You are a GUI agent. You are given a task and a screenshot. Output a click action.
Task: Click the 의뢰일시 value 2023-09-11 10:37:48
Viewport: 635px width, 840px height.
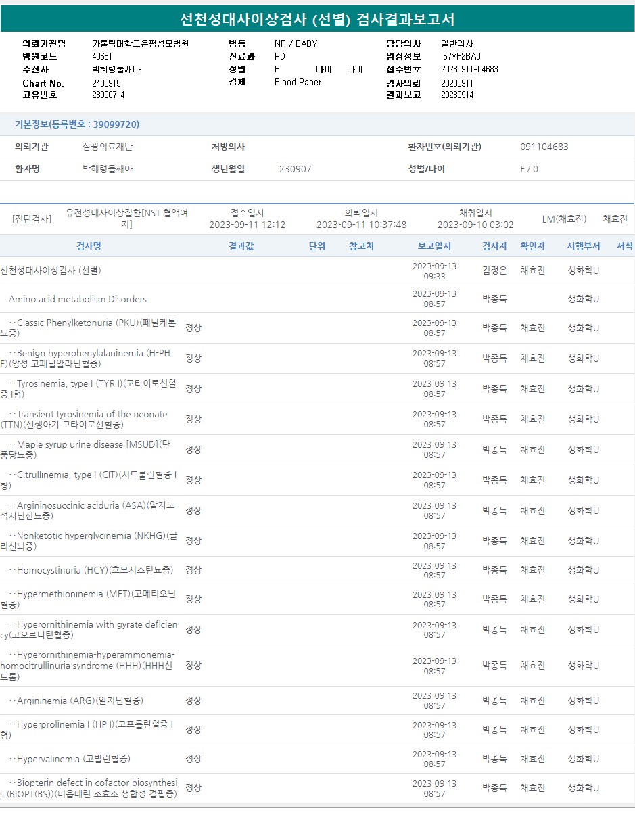coord(361,225)
